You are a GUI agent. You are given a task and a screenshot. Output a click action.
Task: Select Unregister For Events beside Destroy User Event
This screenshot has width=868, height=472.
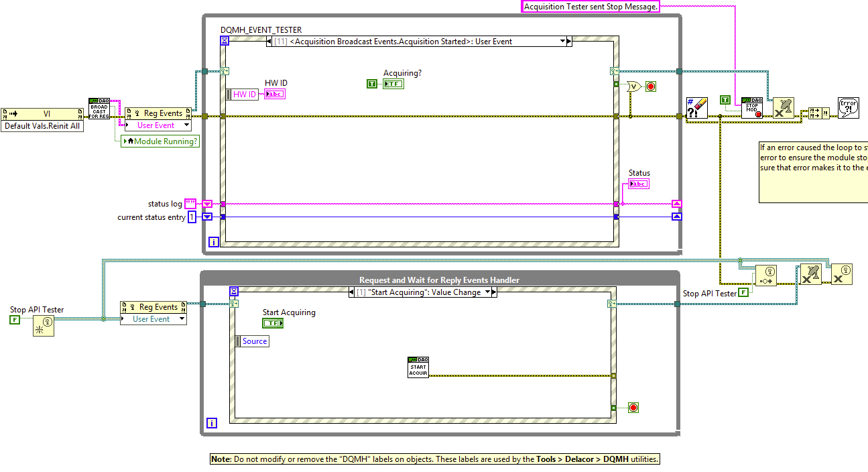pos(810,275)
